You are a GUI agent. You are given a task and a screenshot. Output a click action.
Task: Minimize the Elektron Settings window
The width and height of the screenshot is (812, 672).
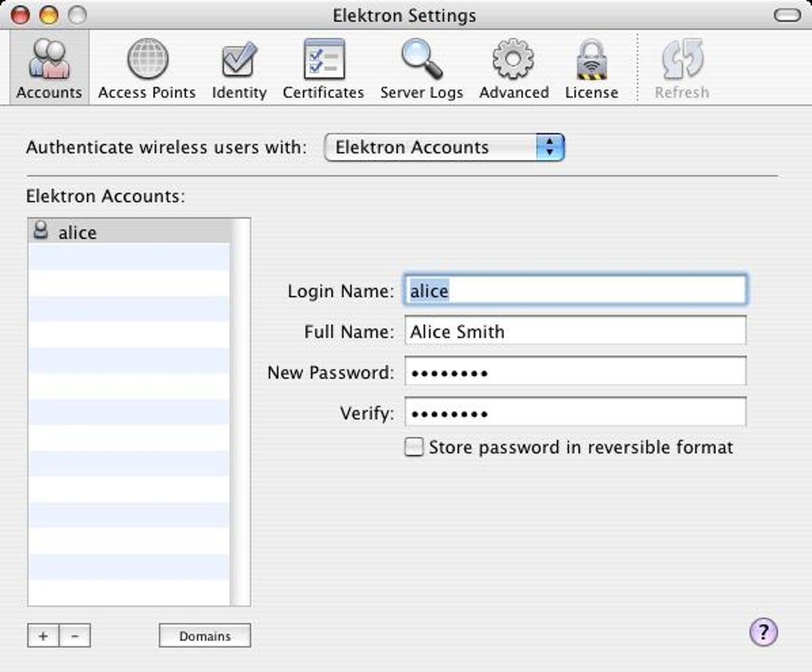click(x=49, y=15)
